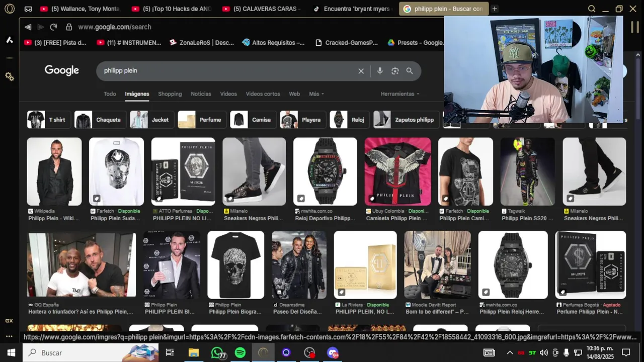The height and width of the screenshot is (362, 644).
Task: Start voice search with the microphone
Action: pyautogui.click(x=380, y=71)
